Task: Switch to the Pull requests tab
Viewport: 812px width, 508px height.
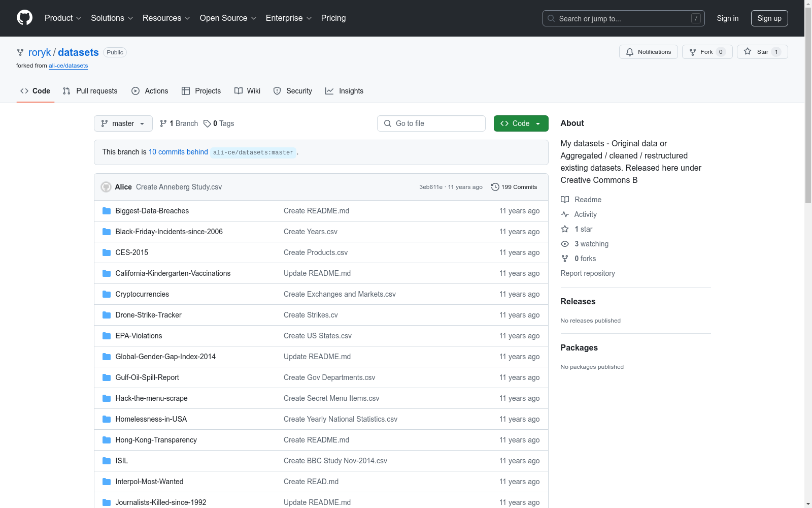Action: pyautogui.click(x=90, y=91)
